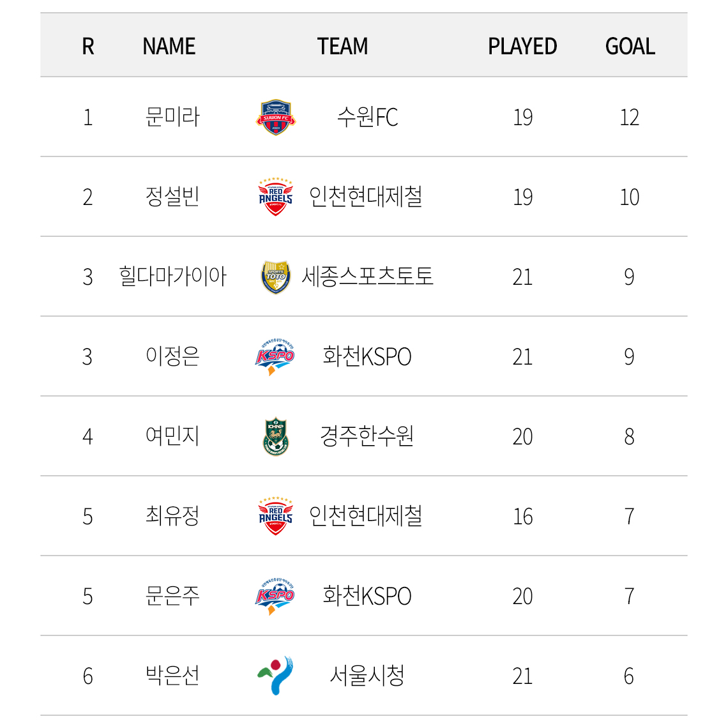Sort by the GOAL column header
Viewport: 728px width, 728px height.
click(630, 47)
